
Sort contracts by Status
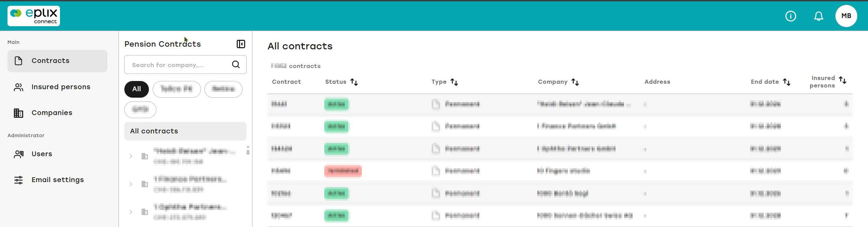pyautogui.click(x=354, y=82)
